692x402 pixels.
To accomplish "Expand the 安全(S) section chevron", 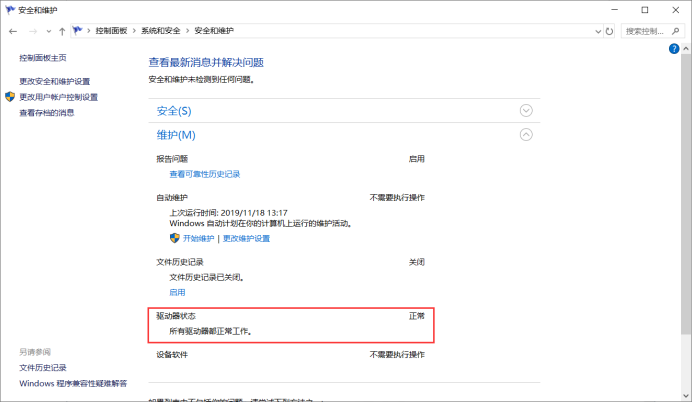I will point(526,110).
